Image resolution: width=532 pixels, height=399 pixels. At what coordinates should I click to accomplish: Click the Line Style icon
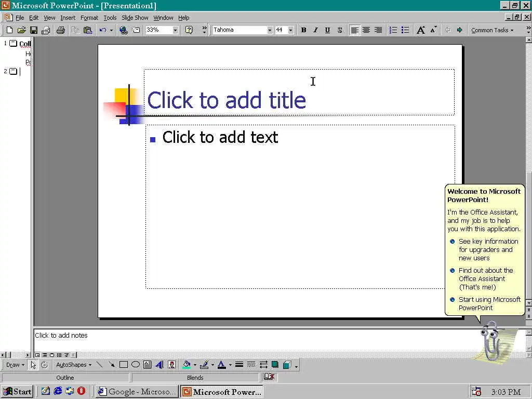[x=239, y=365]
